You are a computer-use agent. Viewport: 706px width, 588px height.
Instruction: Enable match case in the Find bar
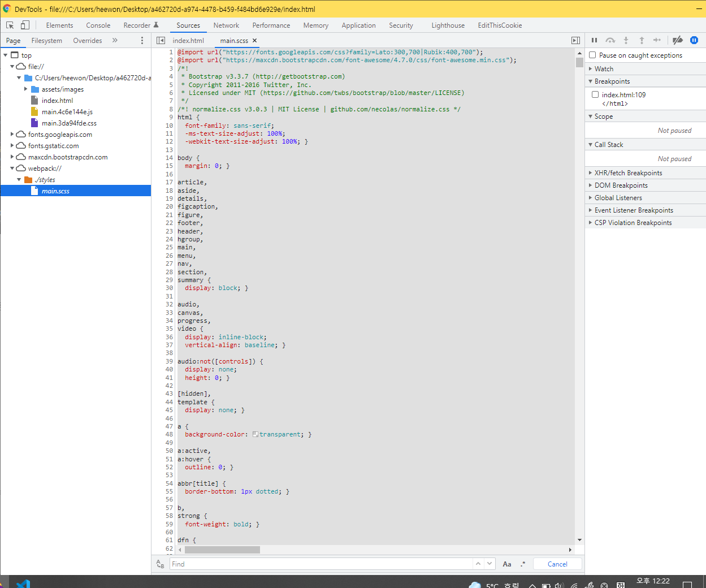pos(506,564)
